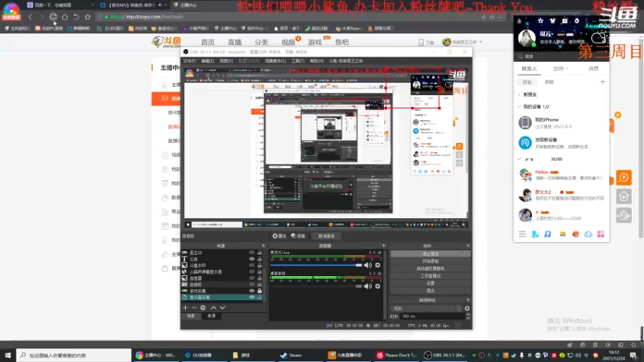Mute the 桌面音频 speaker icon
644x362 pixels.
tap(368, 286)
